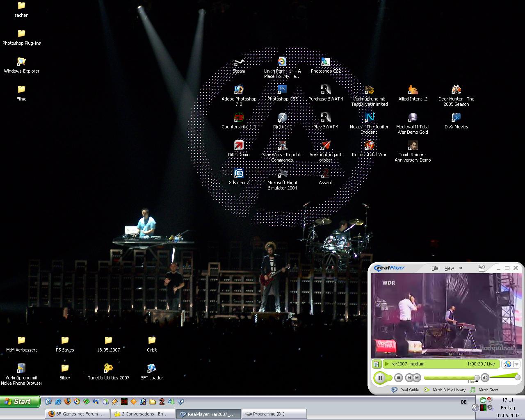This screenshot has width=525, height=420.
Task: Open Programme (D:) taskbar window
Action: [x=274, y=414]
